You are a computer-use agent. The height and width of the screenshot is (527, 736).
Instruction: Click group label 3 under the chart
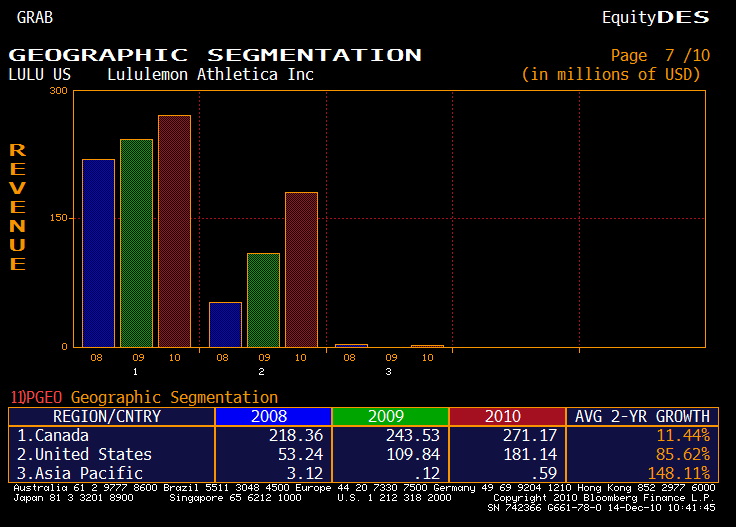pos(388,372)
